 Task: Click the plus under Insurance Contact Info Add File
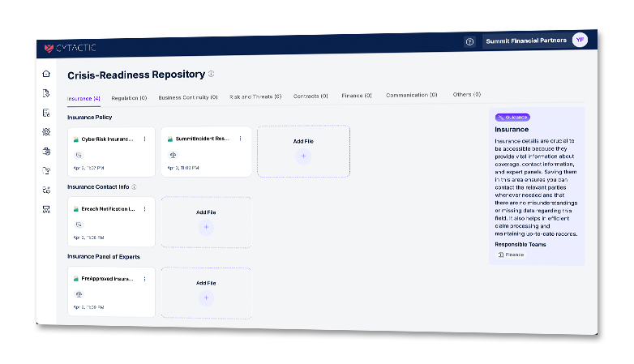(206, 227)
